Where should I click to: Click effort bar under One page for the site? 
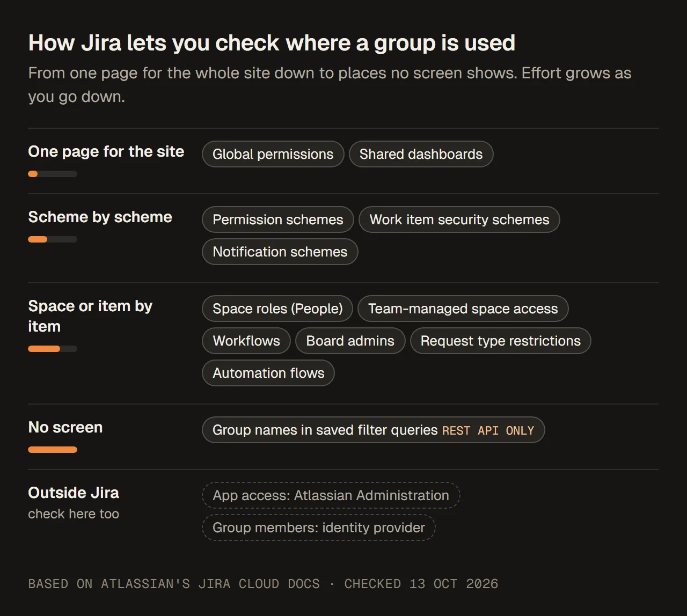point(53,174)
